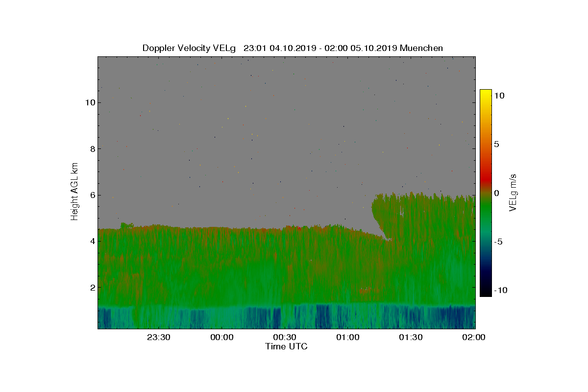Click the height tick label '6'
588x392 pixels.
(x=92, y=195)
